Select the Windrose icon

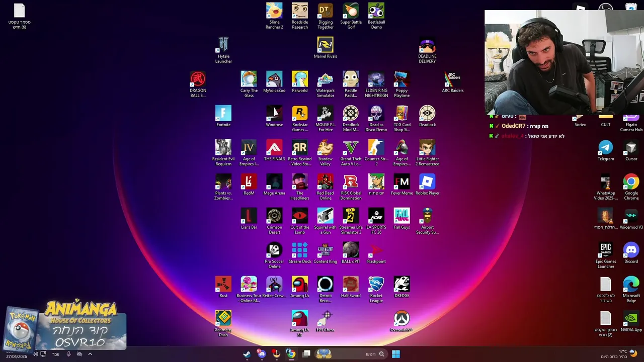click(274, 116)
